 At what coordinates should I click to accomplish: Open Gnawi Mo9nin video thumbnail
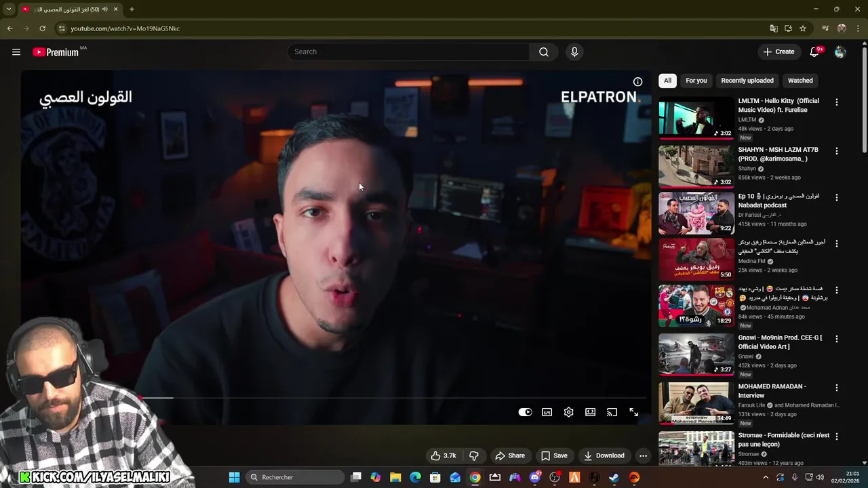pos(696,354)
